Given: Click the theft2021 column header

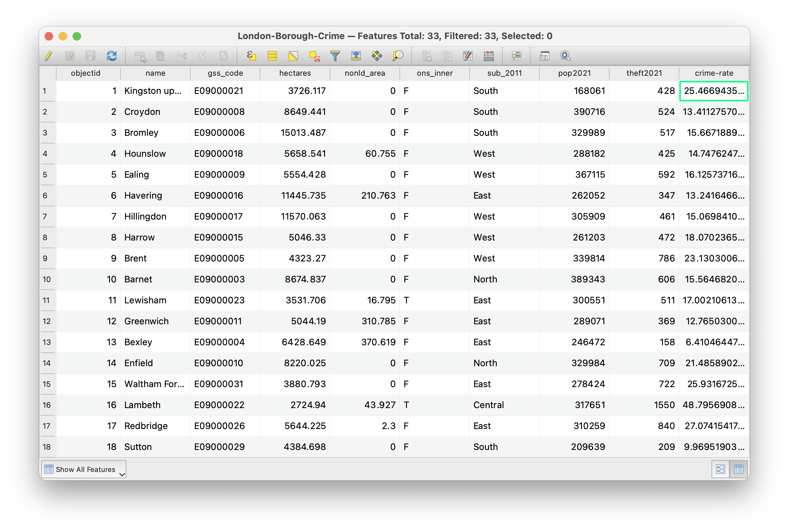Looking at the screenshot, I should [644, 73].
